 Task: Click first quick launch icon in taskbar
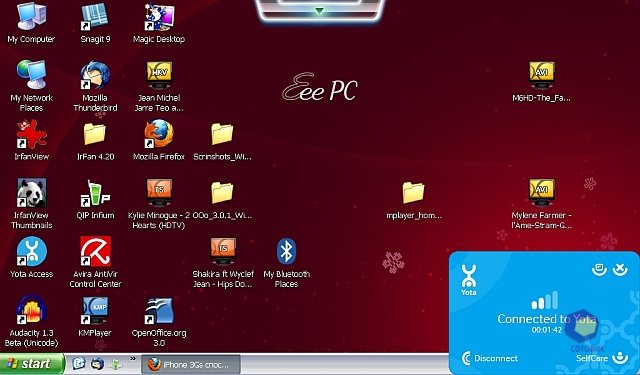(x=78, y=363)
